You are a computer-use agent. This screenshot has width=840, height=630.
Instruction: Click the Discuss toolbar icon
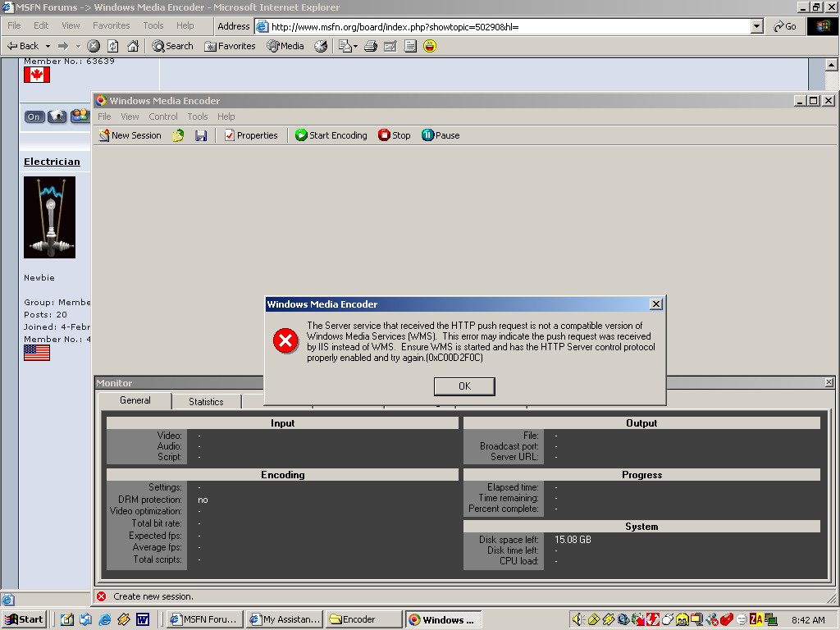pos(410,46)
